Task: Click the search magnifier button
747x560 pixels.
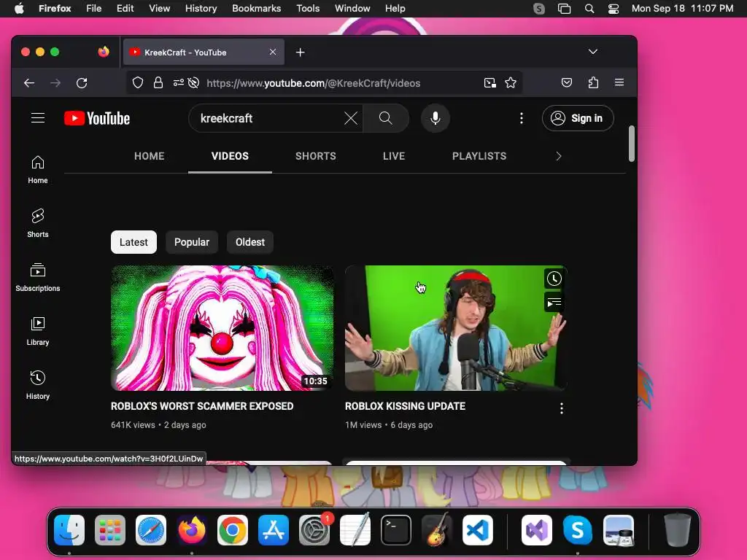Action: coord(386,118)
